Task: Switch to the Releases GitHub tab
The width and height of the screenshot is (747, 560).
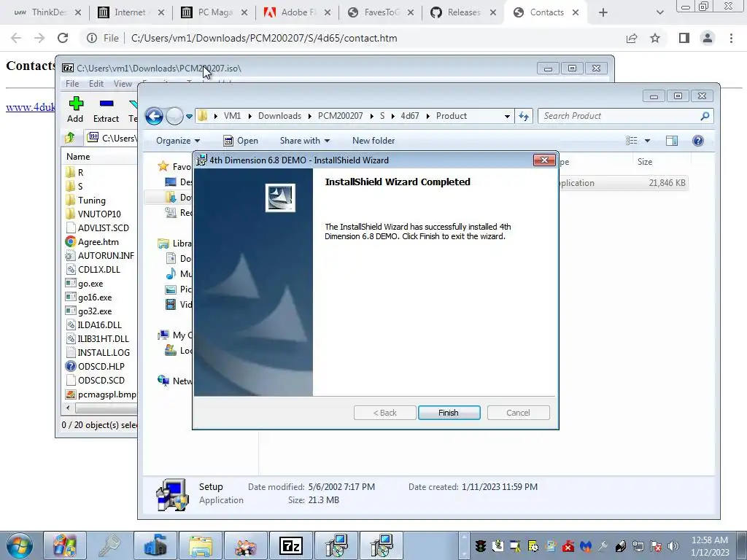Action: (463, 12)
